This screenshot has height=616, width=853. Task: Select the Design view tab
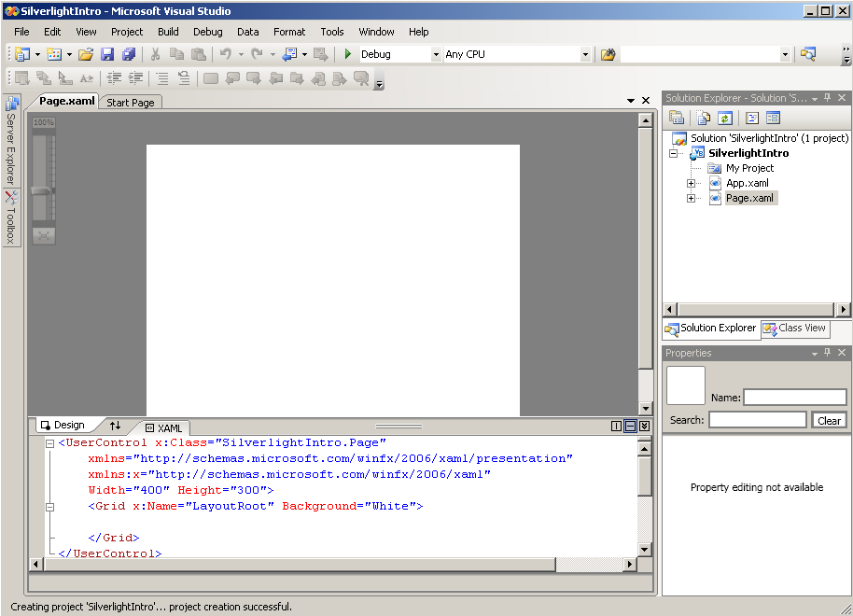pos(63,425)
